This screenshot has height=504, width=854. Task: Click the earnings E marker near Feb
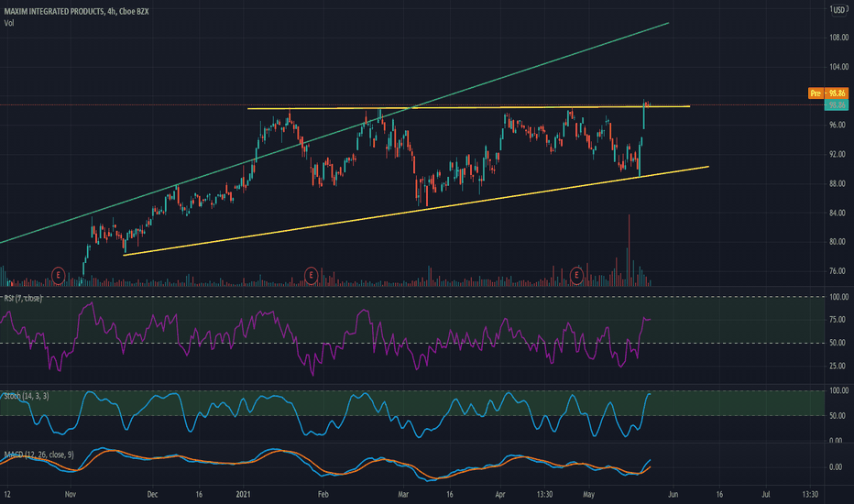point(311,275)
